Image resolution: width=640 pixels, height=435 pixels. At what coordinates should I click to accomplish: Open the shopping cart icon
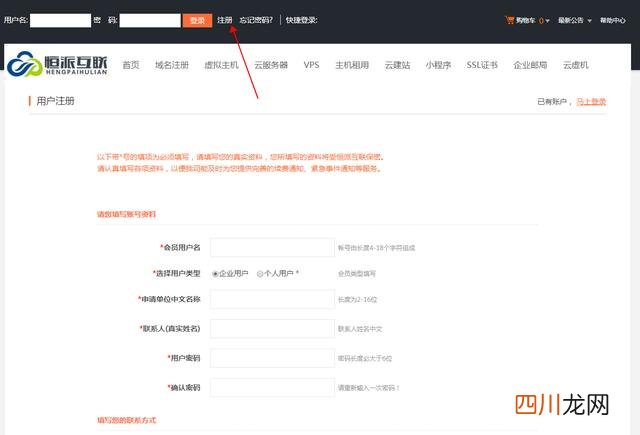click(509, 20)
